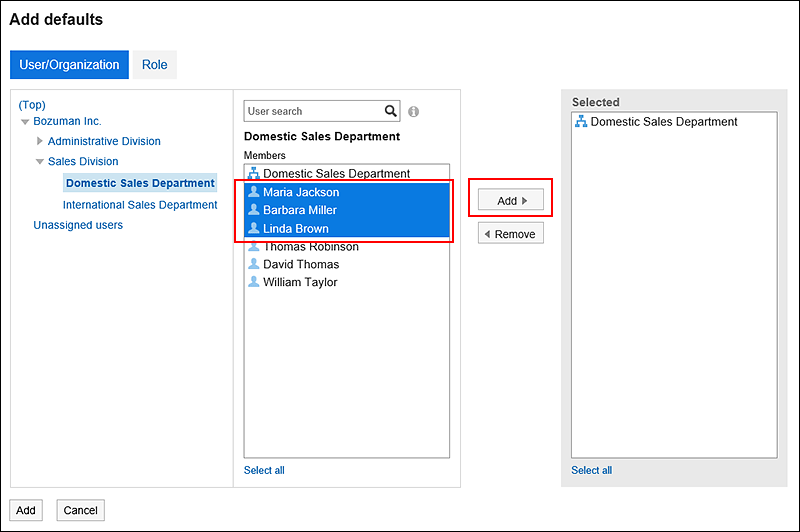Viewport: 800px width, 532px height.
Task: Go to (Top) of organization tree
Action: pyautogui.click(x=32, y=105)
